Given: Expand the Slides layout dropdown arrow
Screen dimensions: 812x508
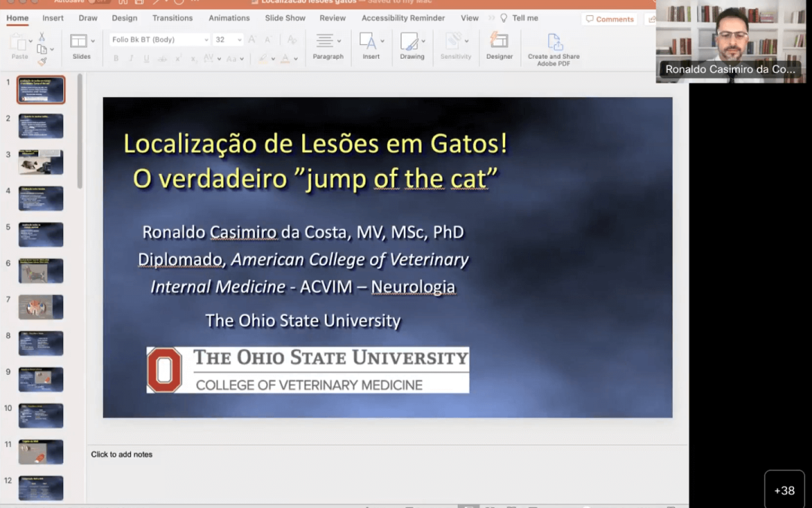Looking at the screenshot, I should [x=92, y=41].
